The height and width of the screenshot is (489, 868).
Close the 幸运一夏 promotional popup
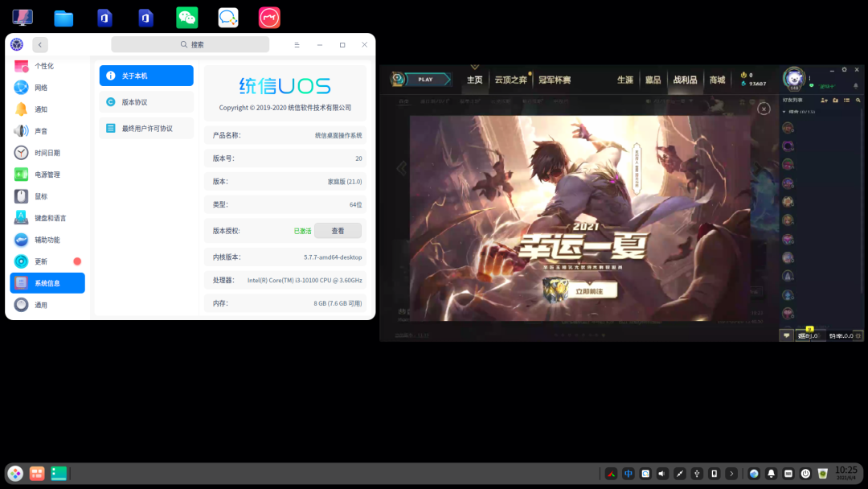point(764,109)
